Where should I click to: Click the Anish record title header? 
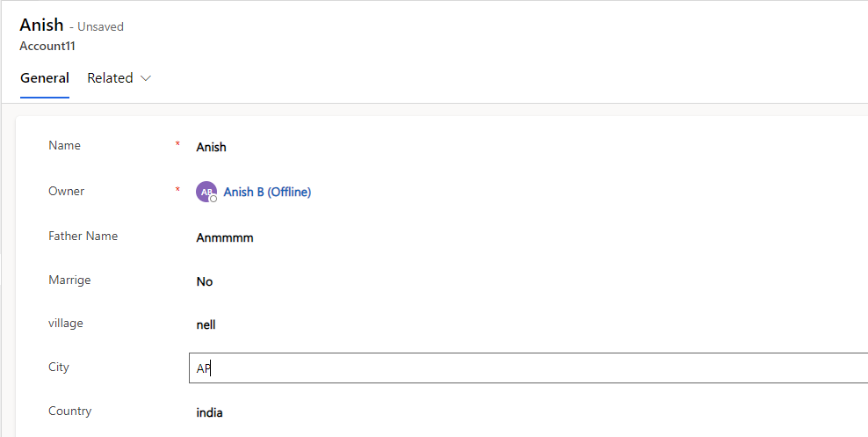(41, 25)
